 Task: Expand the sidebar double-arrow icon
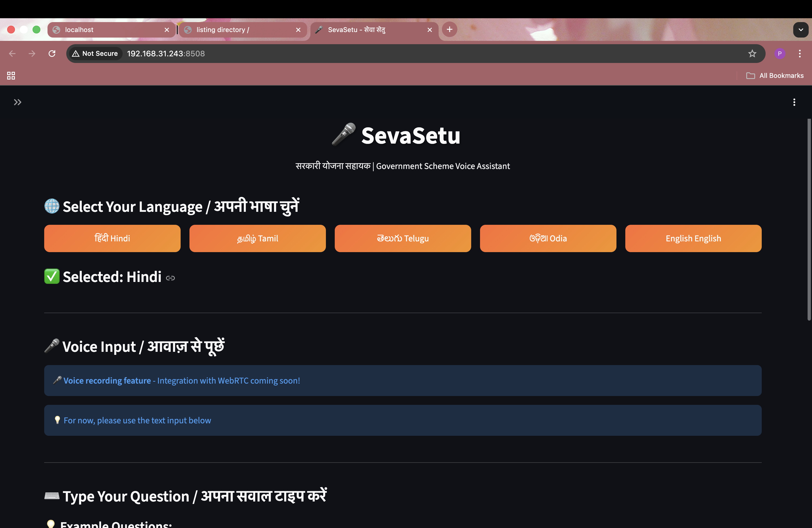[17, 102]
